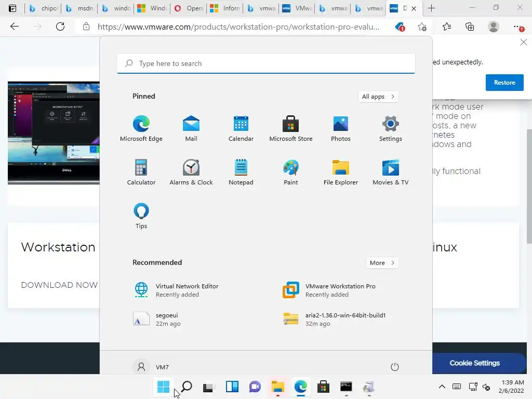Switch to Edge on the taskbar

point(301,387)
